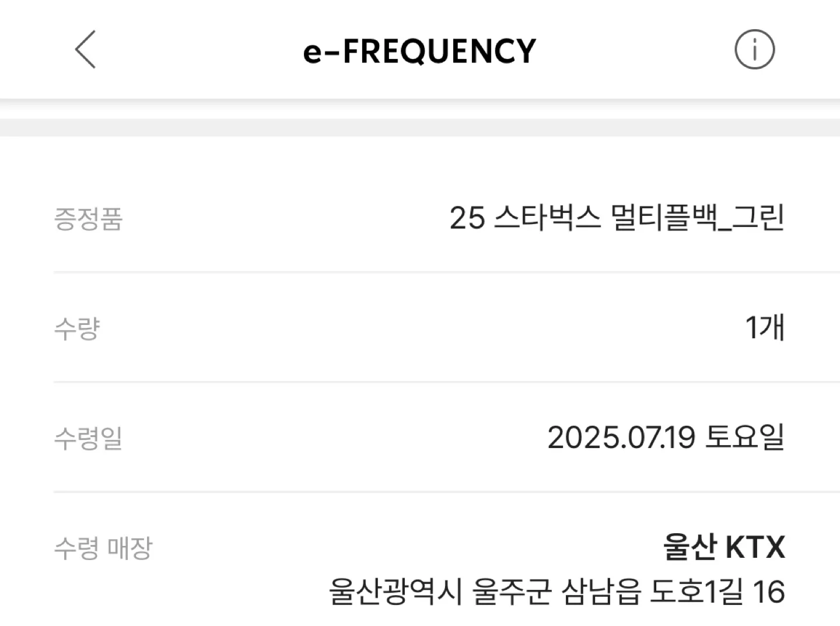Select the 수량 label
This screenshot has height=626, width=840.
point(77,328)
